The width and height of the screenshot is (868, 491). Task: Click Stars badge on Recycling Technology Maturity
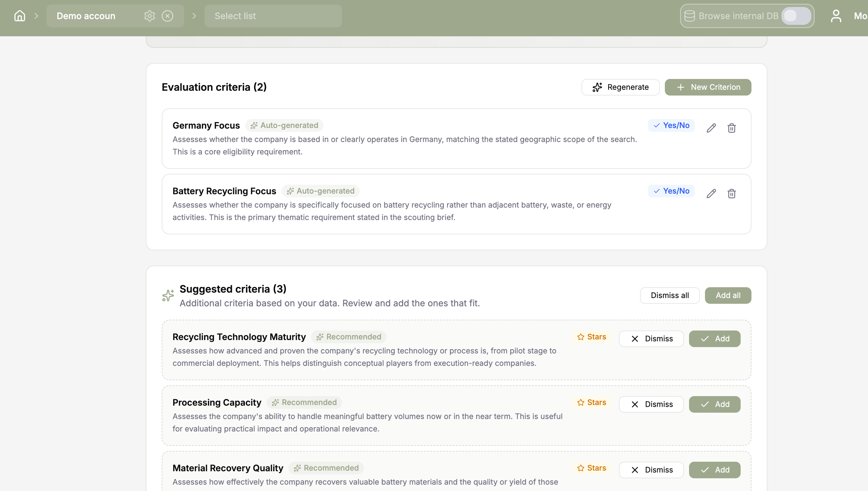pyautogui.click(x=592, y=337)
